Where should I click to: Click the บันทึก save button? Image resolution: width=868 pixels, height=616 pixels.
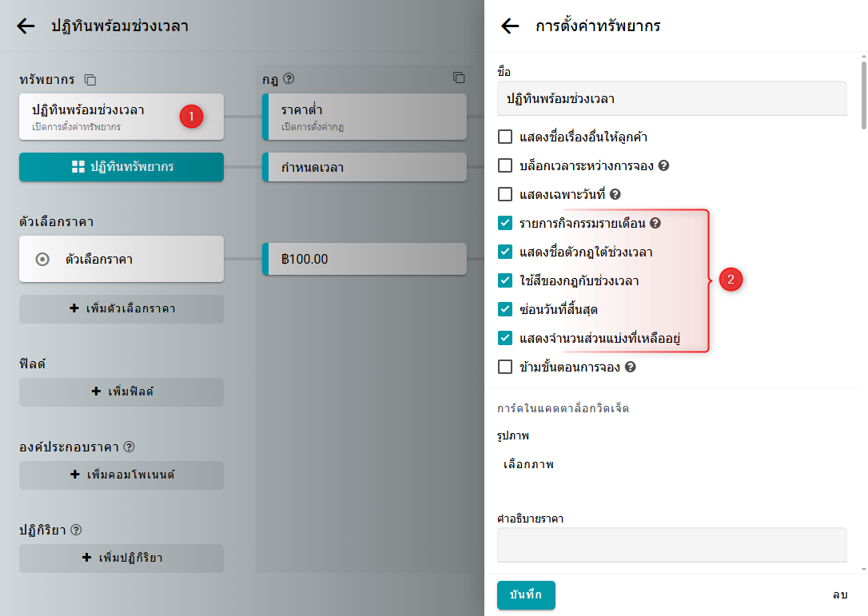point(526,595)
